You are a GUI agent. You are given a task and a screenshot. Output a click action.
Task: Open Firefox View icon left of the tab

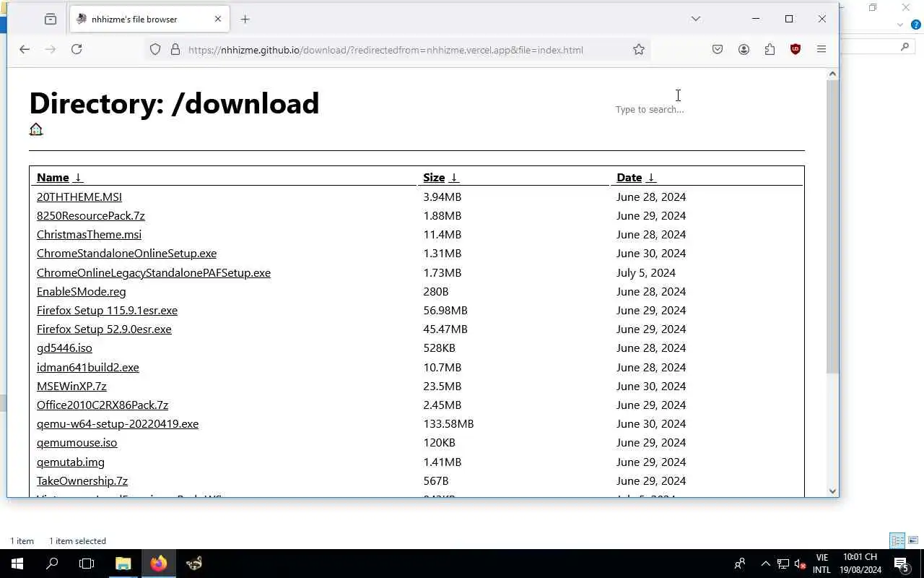click(x=51, y=19)
